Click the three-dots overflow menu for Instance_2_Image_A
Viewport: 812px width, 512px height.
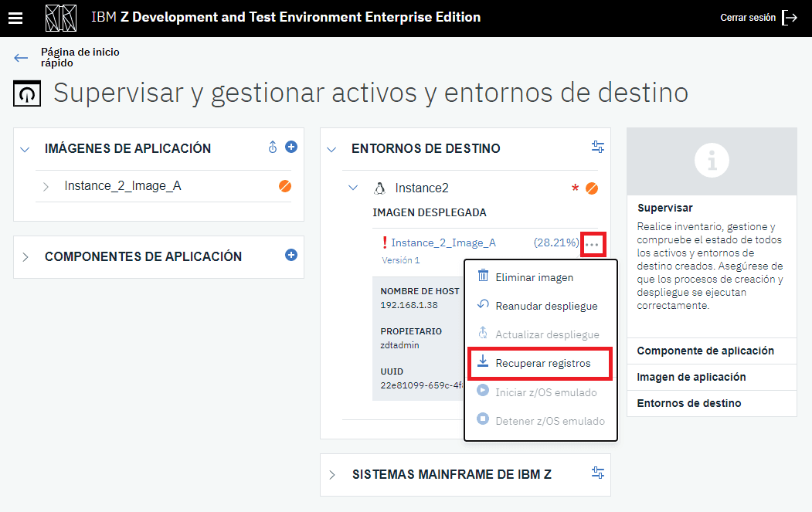pyautogui.click(x=592, y=244)
